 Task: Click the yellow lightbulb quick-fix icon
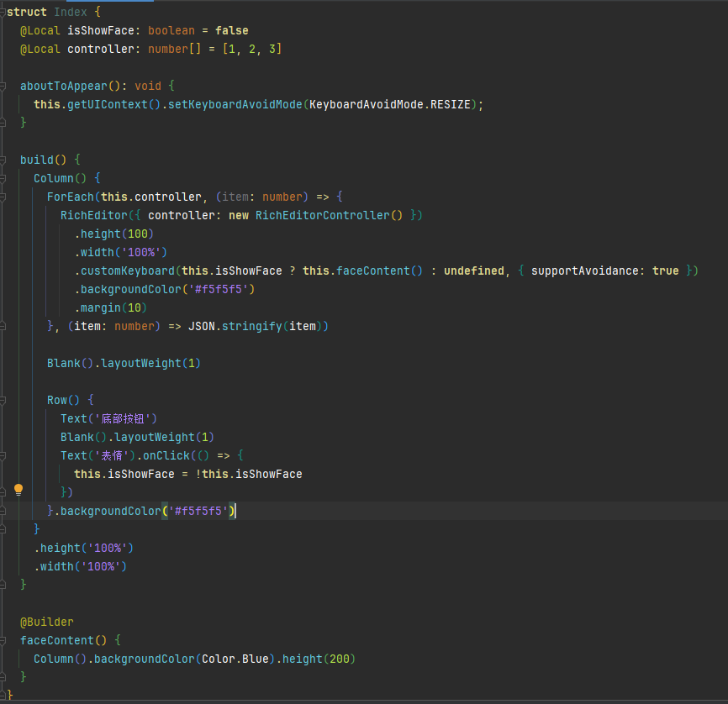tap(18, 490)
